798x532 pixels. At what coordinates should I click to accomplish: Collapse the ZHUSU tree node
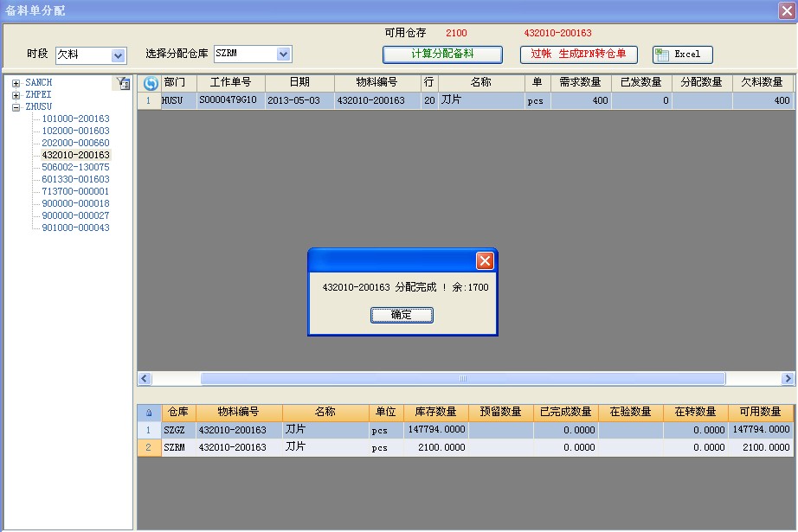pyautogui.click(x=16, y=107)
